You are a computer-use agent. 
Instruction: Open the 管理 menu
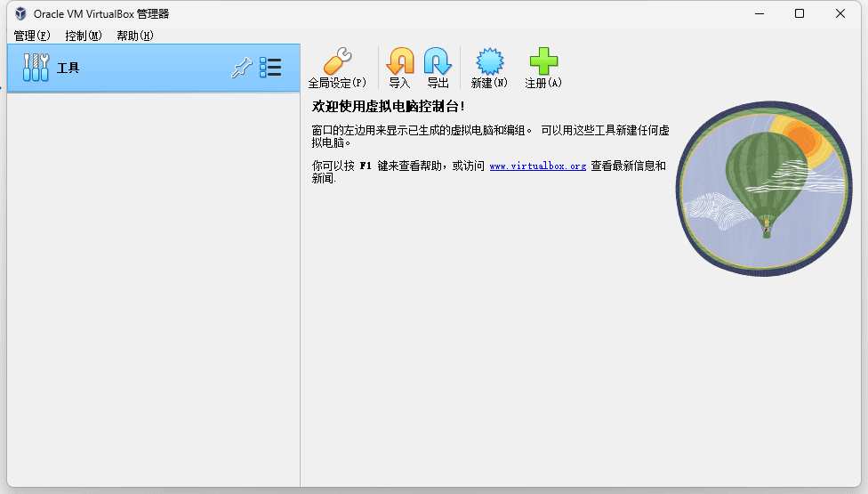click(x=32, y=36)
